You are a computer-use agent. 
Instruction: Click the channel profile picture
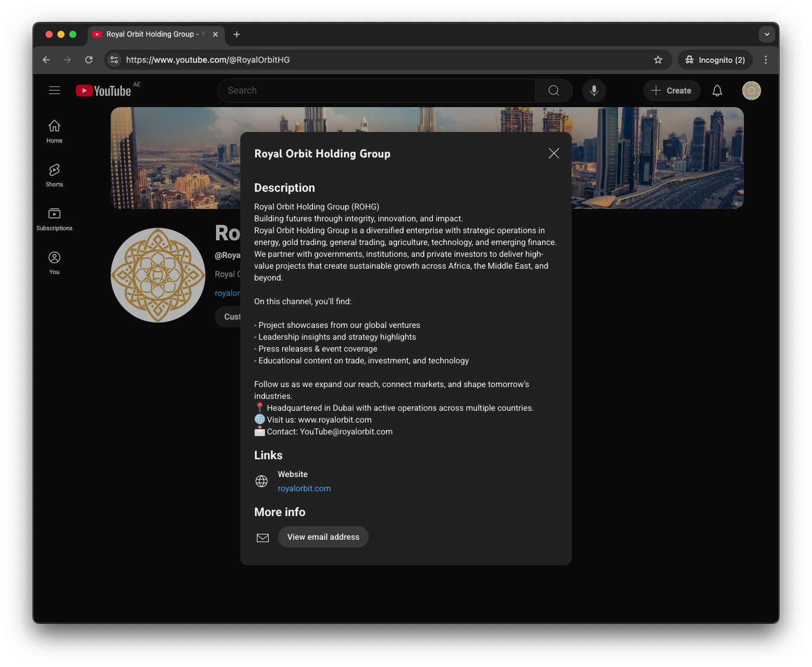[x=158, y=275]
